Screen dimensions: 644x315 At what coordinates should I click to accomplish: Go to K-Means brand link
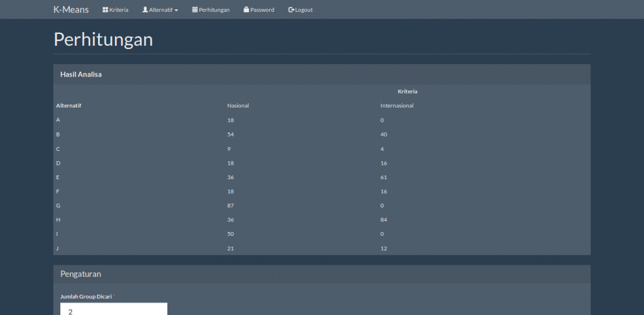[x=71, y=9]
